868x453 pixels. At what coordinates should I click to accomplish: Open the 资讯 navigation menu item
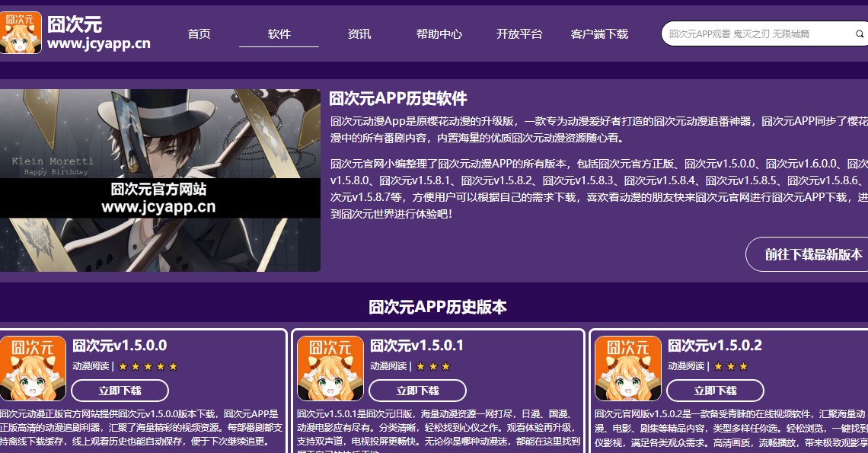(359, 33)
